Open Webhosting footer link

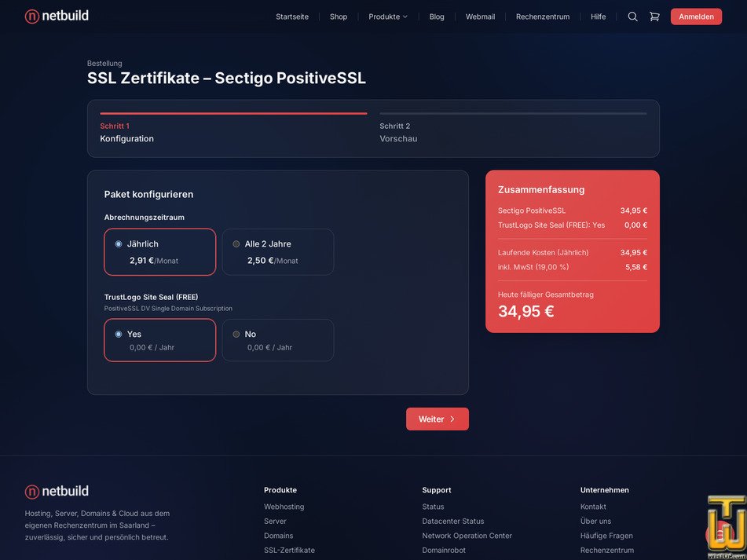click(x=284, y=507)
